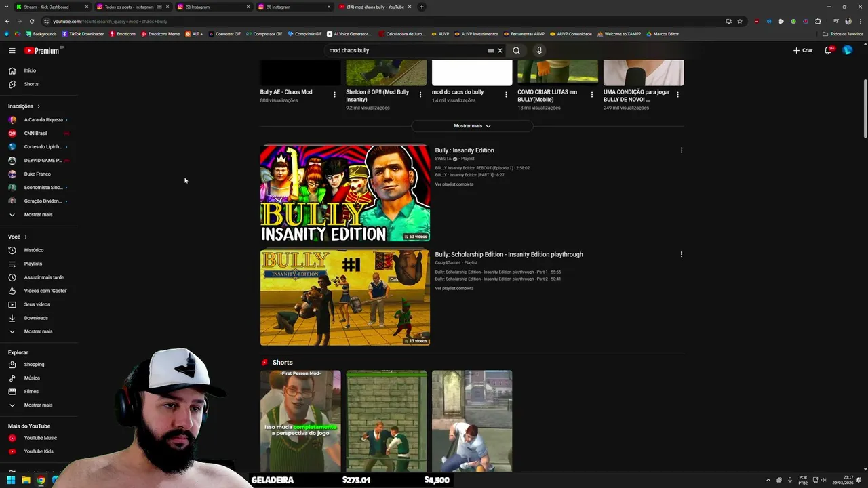Open options menu for Bully AE - Chaos Mod

click(x=334, y=95)
